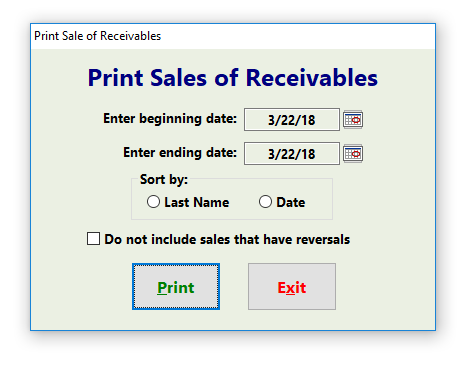
Task: Click the green Print button
Action: [176, 287]
